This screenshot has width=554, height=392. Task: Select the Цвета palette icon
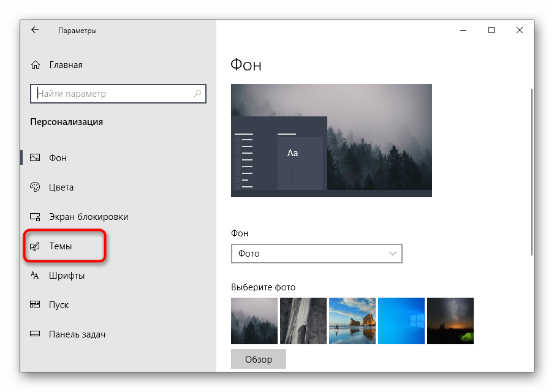click(x=36, y=187)
